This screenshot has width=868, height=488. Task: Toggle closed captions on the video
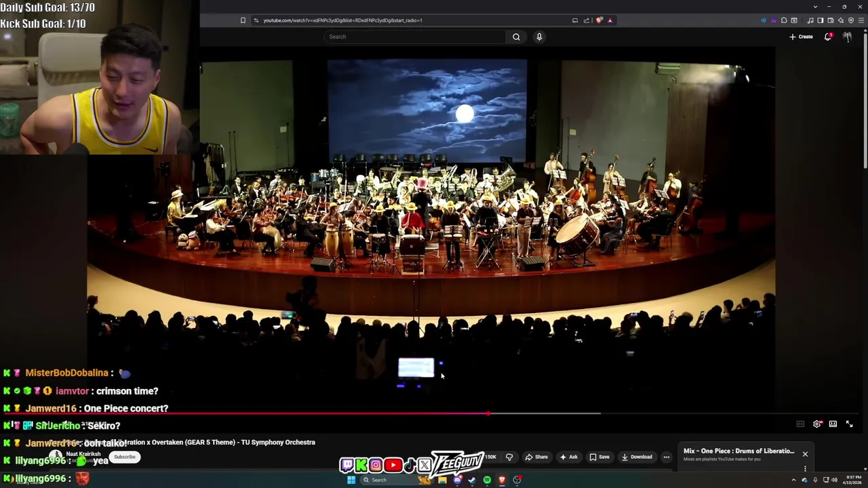pos(800,424)
